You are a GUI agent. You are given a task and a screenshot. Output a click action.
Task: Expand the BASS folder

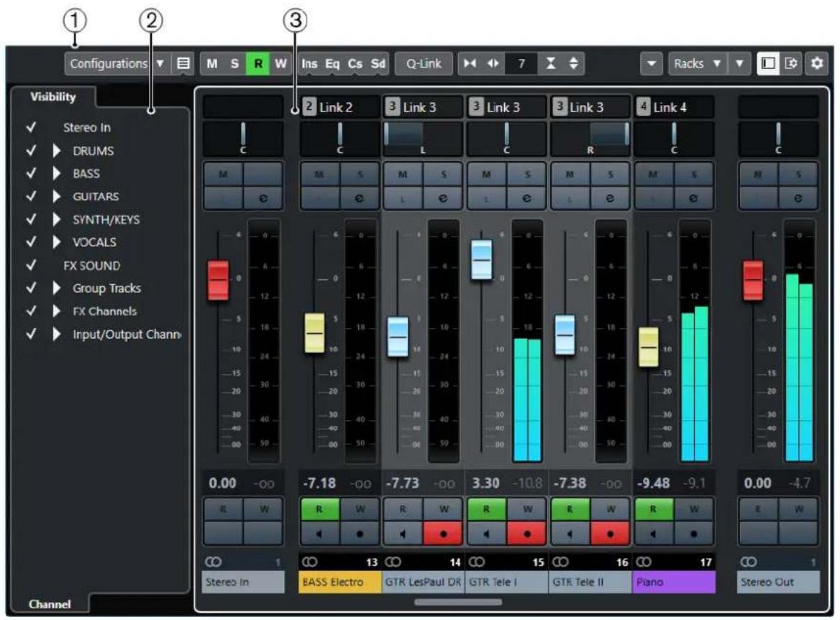pyautogui.click(x=56, y=173)
